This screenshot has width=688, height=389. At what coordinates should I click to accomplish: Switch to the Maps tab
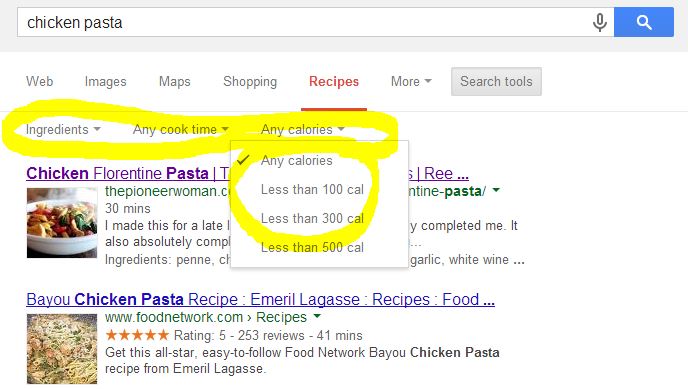175,81
